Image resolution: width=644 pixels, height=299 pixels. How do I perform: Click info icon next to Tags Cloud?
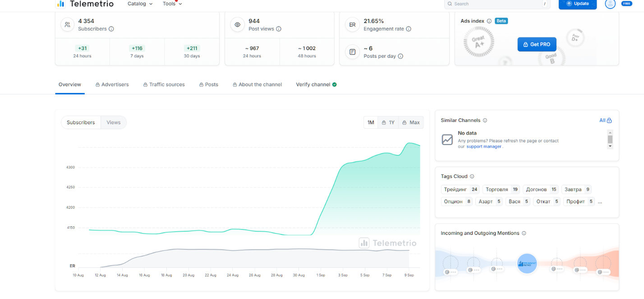(x=472, y=177)
